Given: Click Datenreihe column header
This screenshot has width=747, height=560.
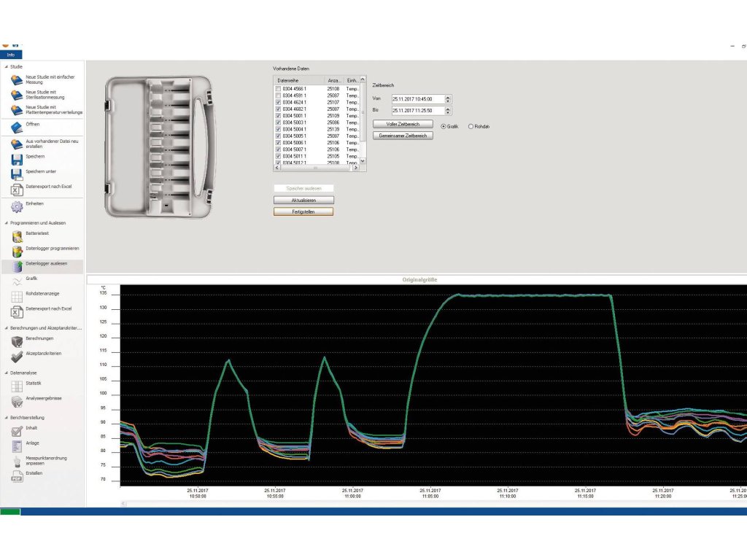Looking at the screenshot, I should [300, 80].
